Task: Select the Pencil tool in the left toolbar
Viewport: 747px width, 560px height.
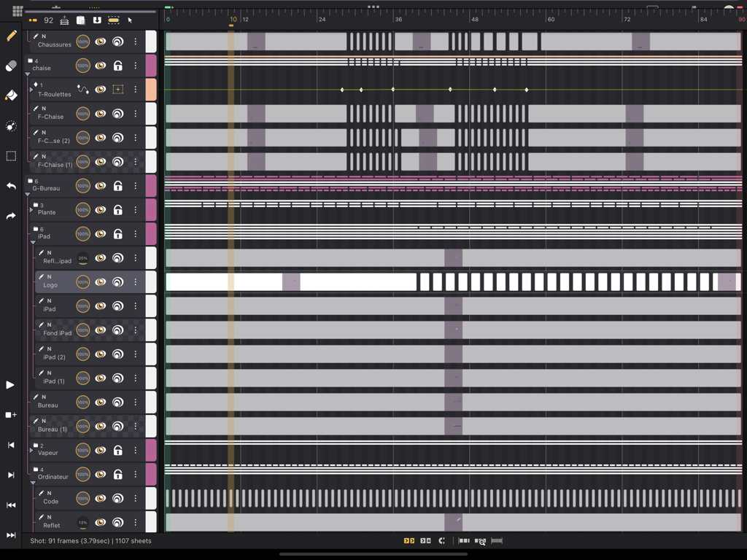Action: pos(11,35)
